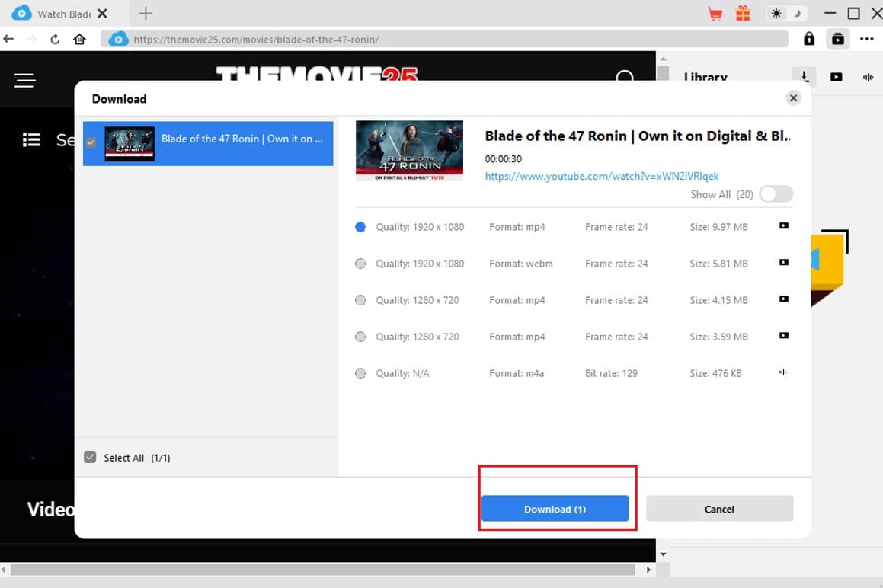The height and width of the screenshot is (588, 883).
Task: Reload the page with refresh icon
Action: (x=55, y=39)
